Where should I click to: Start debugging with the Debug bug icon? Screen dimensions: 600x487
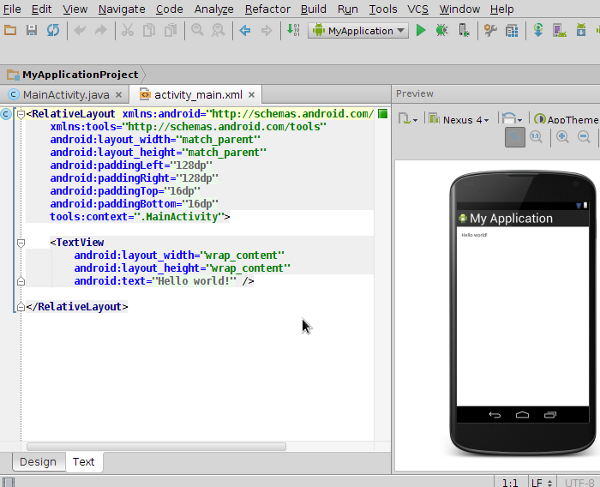tap(441, 31)
